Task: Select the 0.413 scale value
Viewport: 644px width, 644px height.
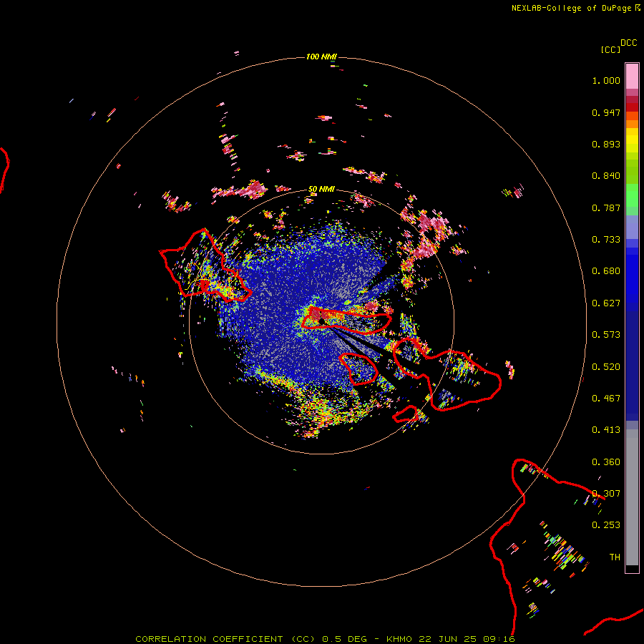Action: coord(606,430)
